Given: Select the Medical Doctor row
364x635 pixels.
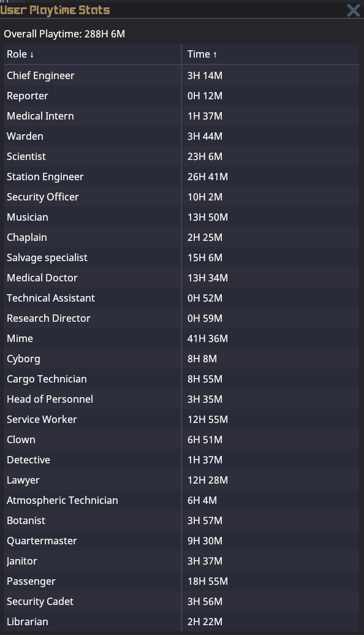Looking at the screenshot, I should click(x=181, y=278).
